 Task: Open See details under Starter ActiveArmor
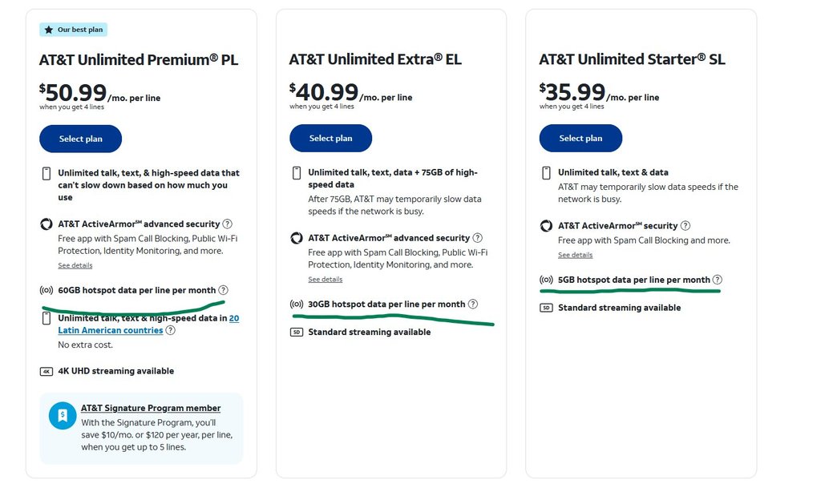pyautogui.click(x=575, y=255)
